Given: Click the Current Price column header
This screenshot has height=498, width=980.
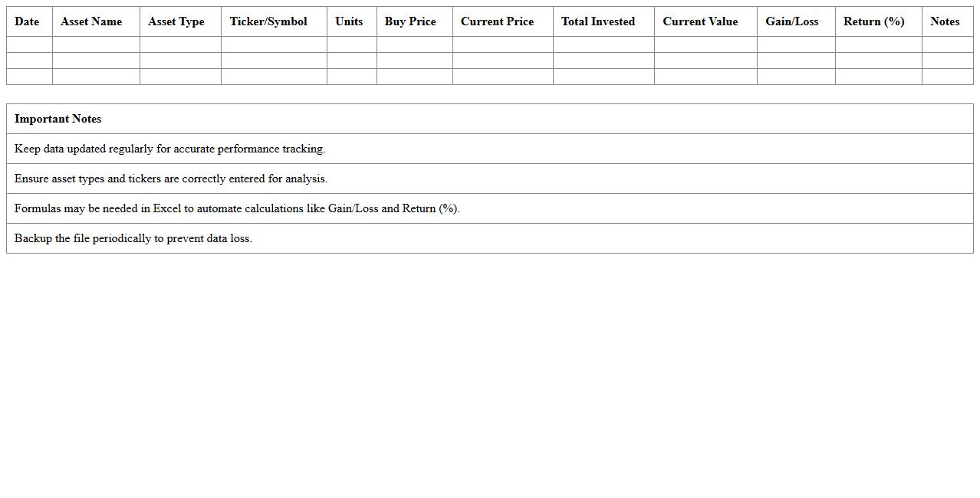Looking at the screenshot, I should 497,21.
